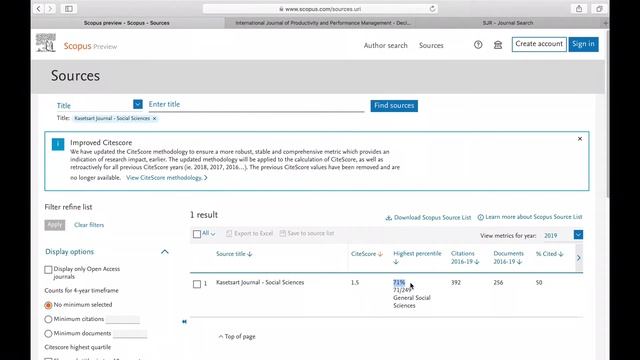Sort by Citations 2016-19 arrow
This screenshot has width=640, height=360.
point(477,262)
